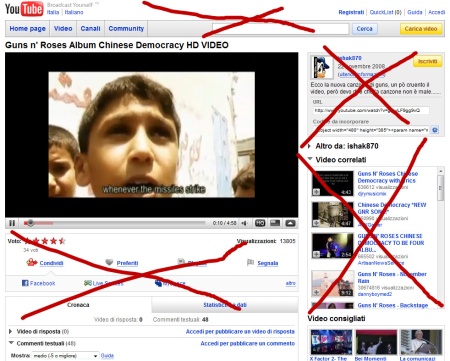Open the pop-out full screen player icon

290,223
